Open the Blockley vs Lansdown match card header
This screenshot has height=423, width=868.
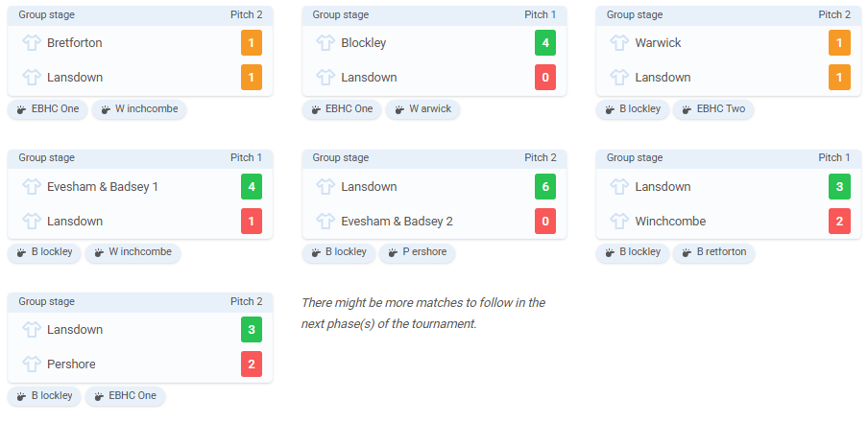click(x=434, y=15)
